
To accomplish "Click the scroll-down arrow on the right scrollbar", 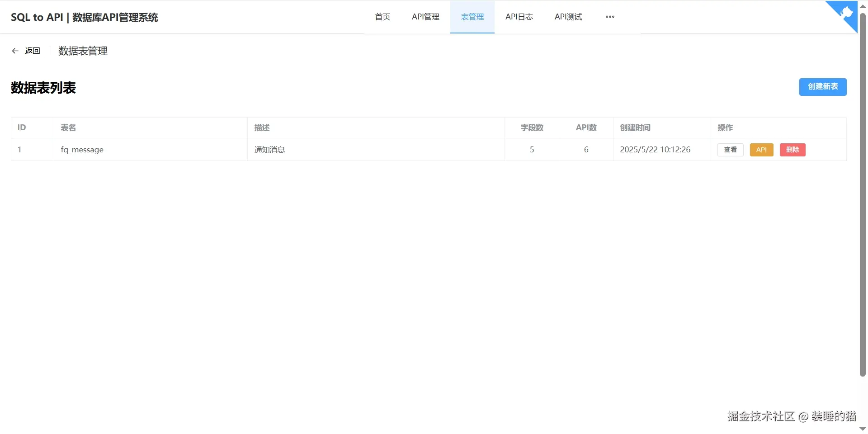I will (863, 429).
